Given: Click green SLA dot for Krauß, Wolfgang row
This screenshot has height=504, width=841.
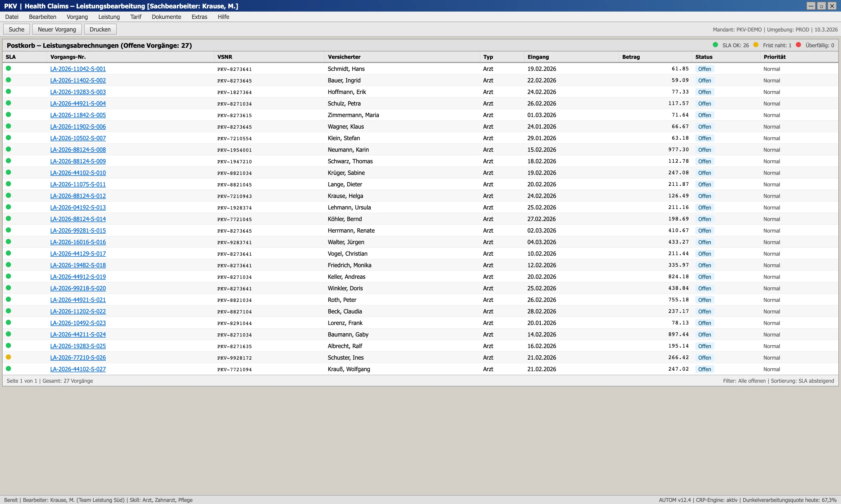Looking at the screenshot, I should coord(8,369).
